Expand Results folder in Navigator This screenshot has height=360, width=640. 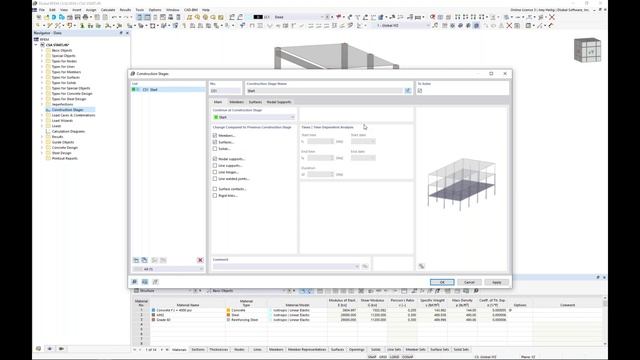click(42, 137)
